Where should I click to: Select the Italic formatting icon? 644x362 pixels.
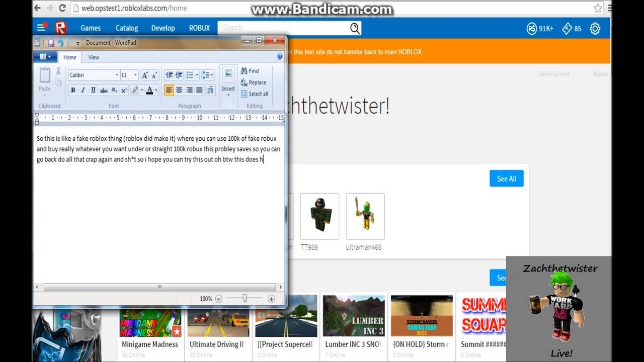pos(82,90)
